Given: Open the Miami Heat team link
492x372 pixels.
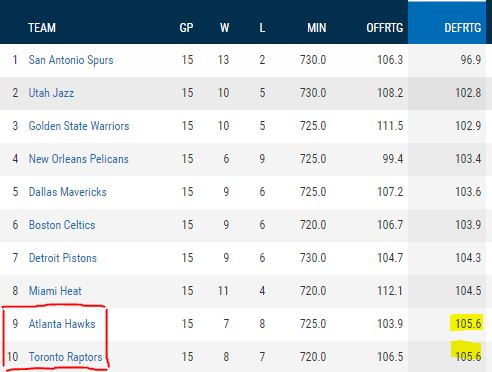Looking at the screenshot, I should [55, 291].
